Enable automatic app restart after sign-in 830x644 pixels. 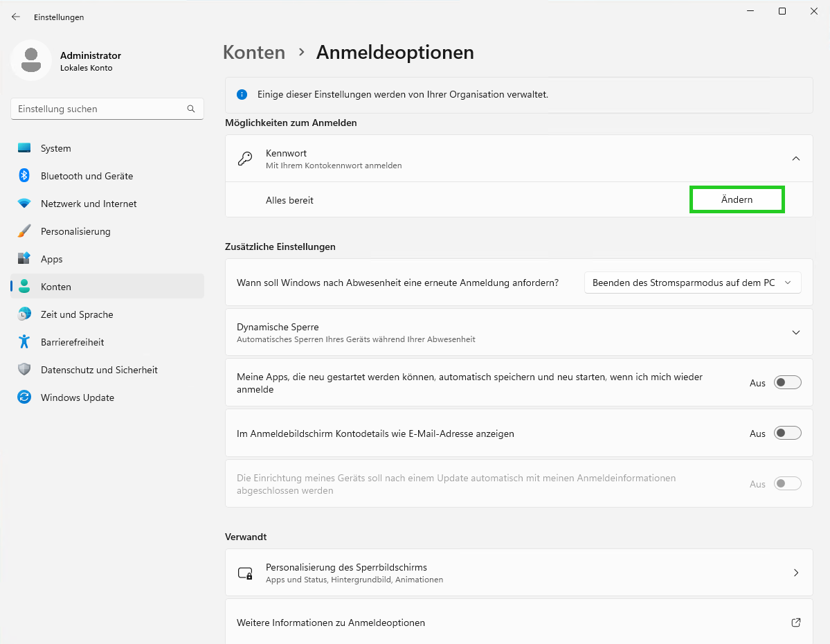(x=787, y=382)
